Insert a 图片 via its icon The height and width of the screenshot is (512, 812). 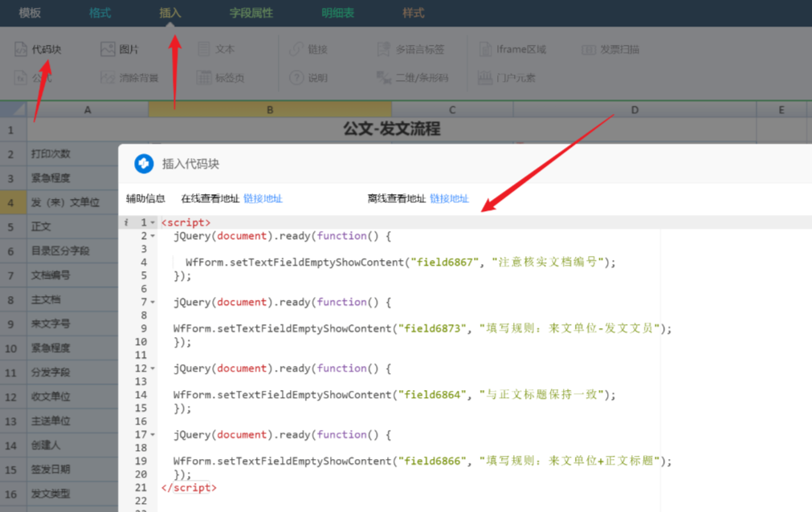(107, 49)
